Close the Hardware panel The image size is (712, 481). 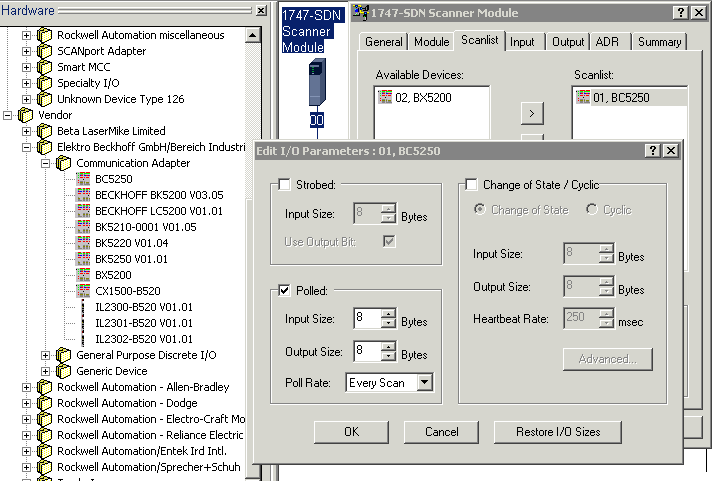pos(261,10)
